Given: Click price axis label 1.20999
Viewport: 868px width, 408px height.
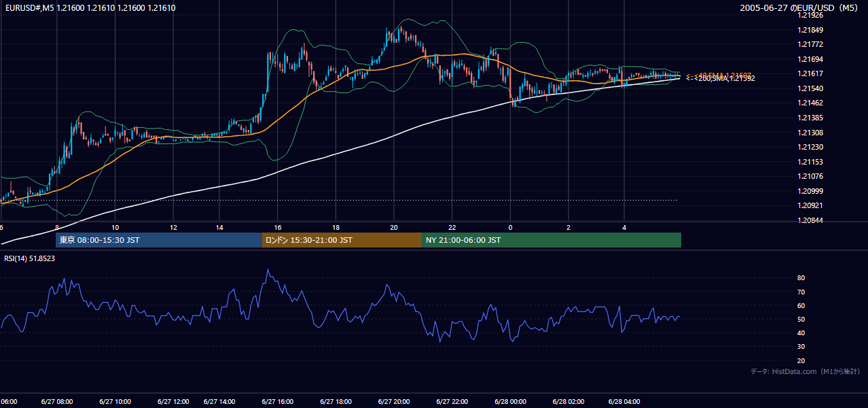Looking at the screenshot, I should coord(810,191).
